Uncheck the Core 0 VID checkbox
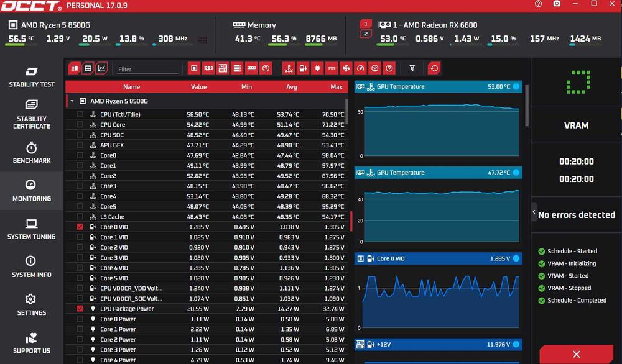 [80, 227]
